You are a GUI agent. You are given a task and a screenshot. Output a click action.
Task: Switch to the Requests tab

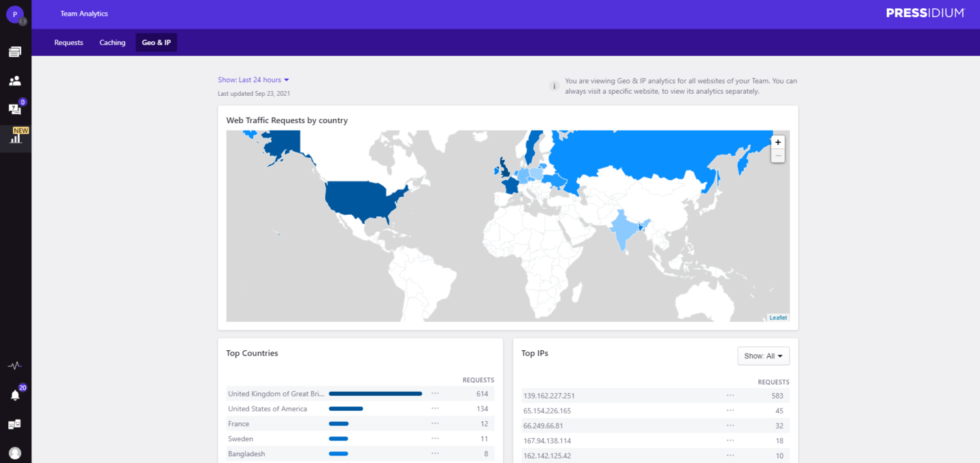click(69, 42)
